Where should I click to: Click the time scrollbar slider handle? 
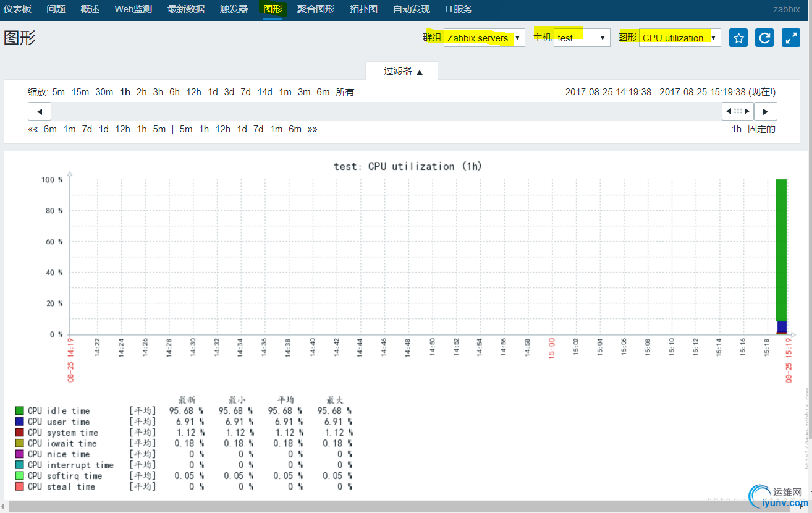738,111
